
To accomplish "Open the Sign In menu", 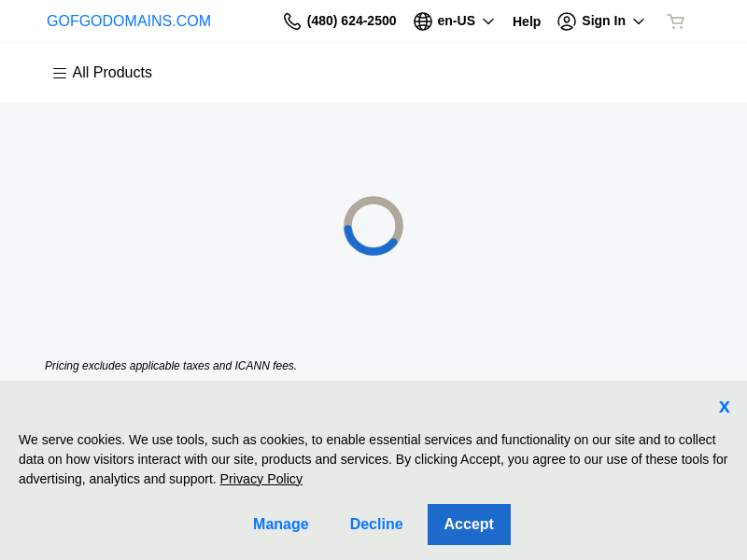I will click(x=603, y=21).
